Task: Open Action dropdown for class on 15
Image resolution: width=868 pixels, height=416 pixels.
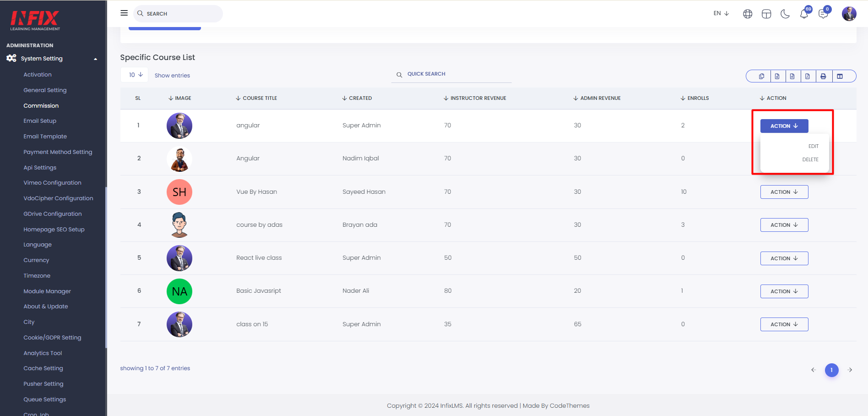Action: pyautogui.click(x=784, y=324)
